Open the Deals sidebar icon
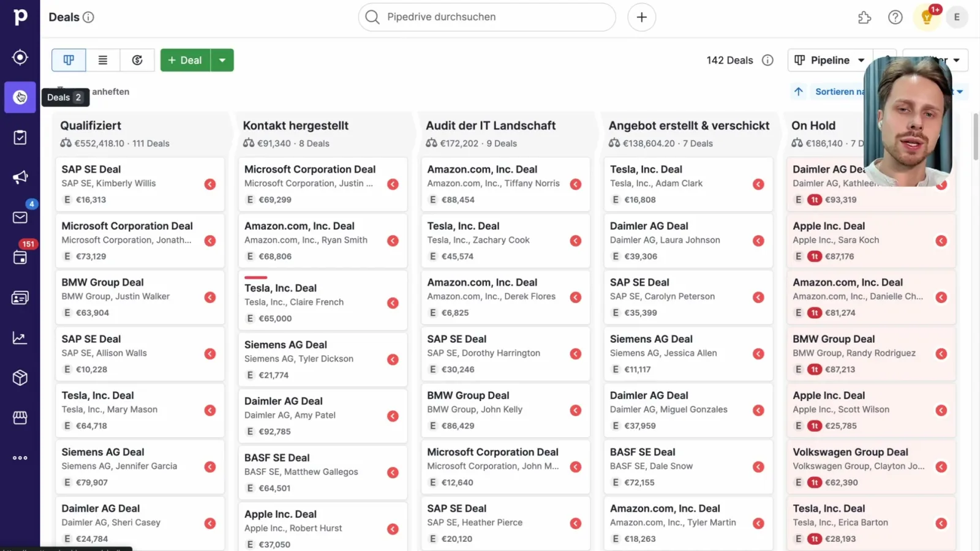 click(x=20, y=97)
